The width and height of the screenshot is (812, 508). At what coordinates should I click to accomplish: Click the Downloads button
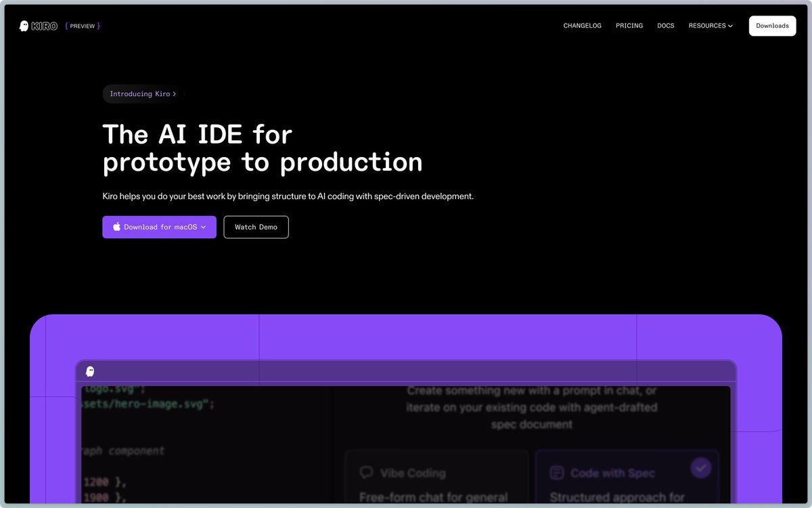[772, 26]
